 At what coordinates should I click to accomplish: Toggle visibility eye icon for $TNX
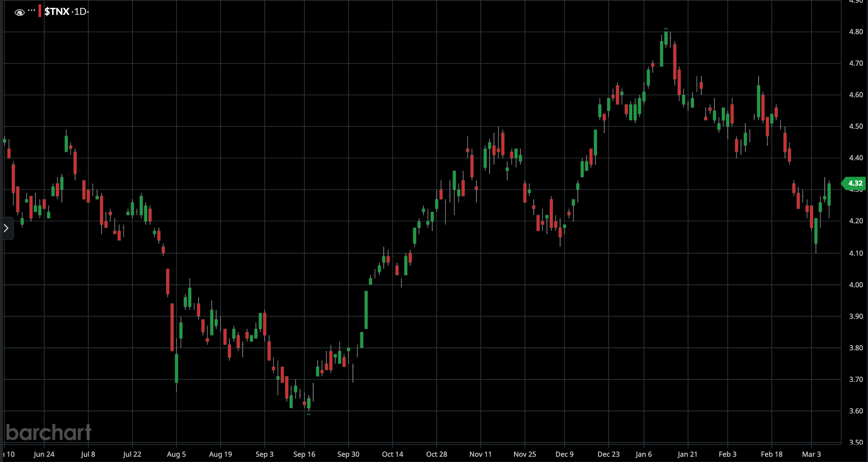point(19,12)
